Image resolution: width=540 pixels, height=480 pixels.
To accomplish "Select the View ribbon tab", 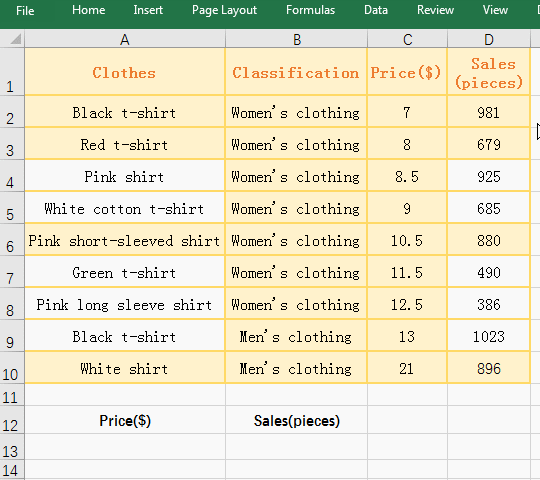I will click(x=495, y=10).
